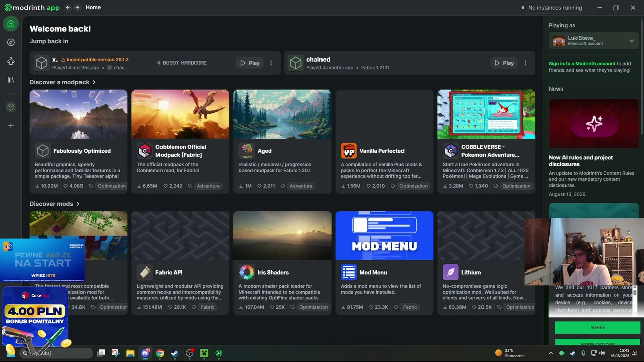The height and width of the screenshot is (362, 644).
Task: Open the New AI rules and project disclosures article
Action: (x=581, y=161)
